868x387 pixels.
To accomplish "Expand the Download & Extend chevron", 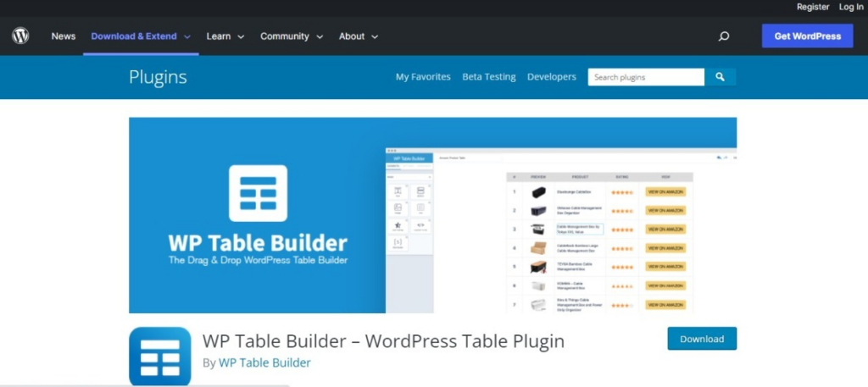I will [187, 36].
